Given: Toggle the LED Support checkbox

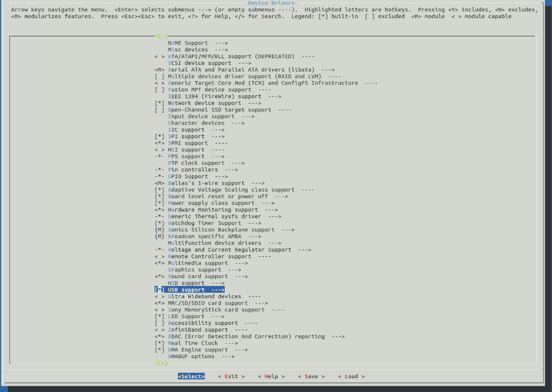Looking at the screenshot, I should pyautogui.click(x=160, y=317).
